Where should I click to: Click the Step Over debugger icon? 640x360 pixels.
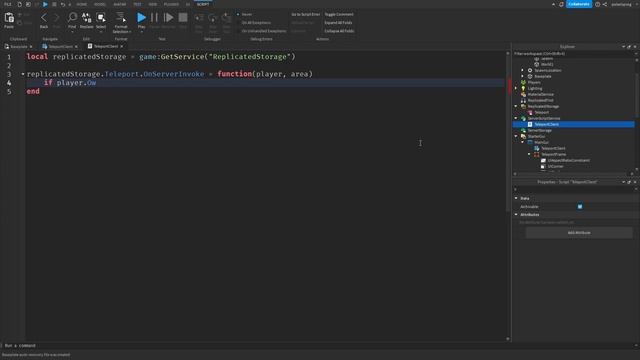point(213,18)
